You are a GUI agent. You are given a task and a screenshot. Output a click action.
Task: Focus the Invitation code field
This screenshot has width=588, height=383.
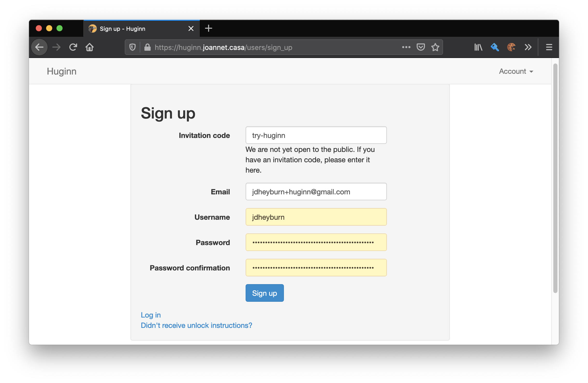316,135
